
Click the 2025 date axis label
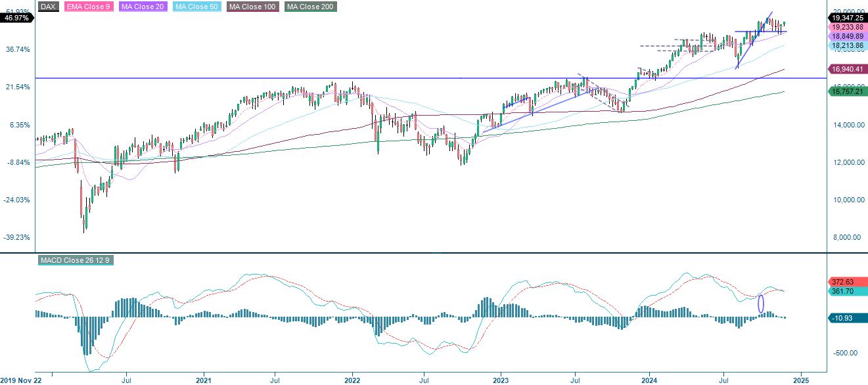click(801, 380)
